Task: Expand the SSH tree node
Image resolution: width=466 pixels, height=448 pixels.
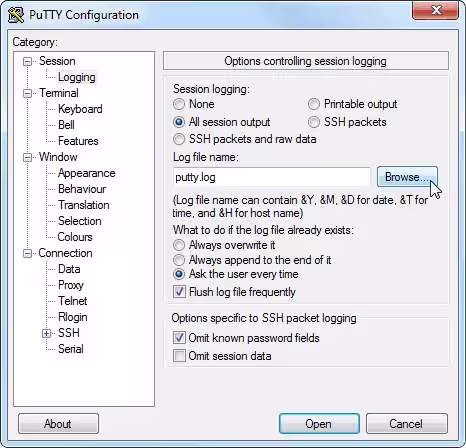Action: [x=46, y=333]
